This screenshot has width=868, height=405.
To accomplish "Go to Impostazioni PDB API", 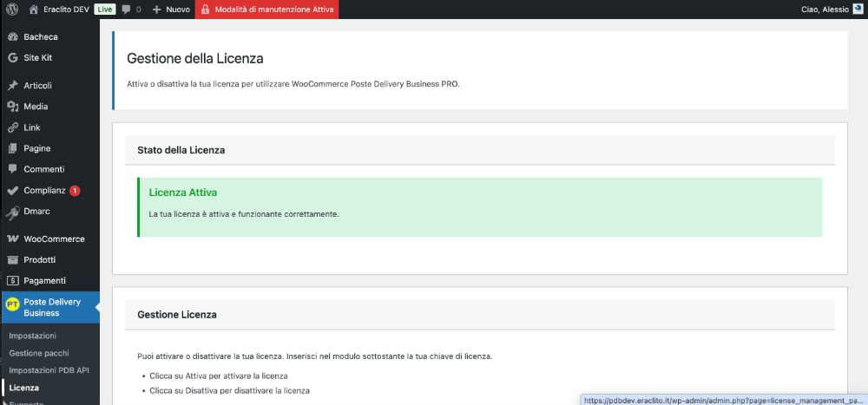I will tap(49, 370).
